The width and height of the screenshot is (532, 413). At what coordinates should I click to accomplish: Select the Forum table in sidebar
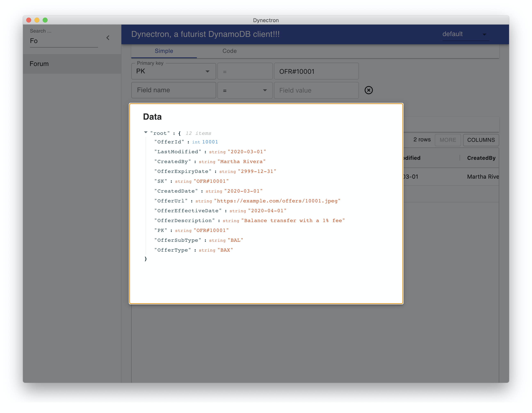click(x=39, y=64)
